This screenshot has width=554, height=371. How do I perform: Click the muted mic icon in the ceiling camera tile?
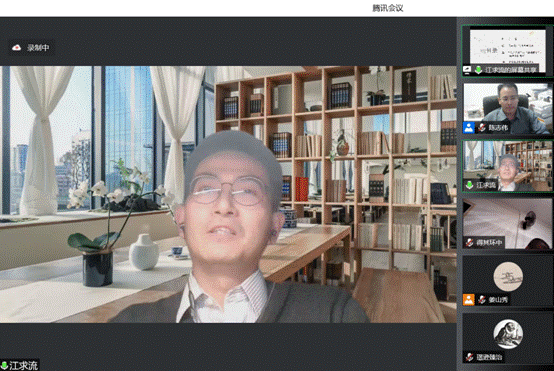point(470,242)
